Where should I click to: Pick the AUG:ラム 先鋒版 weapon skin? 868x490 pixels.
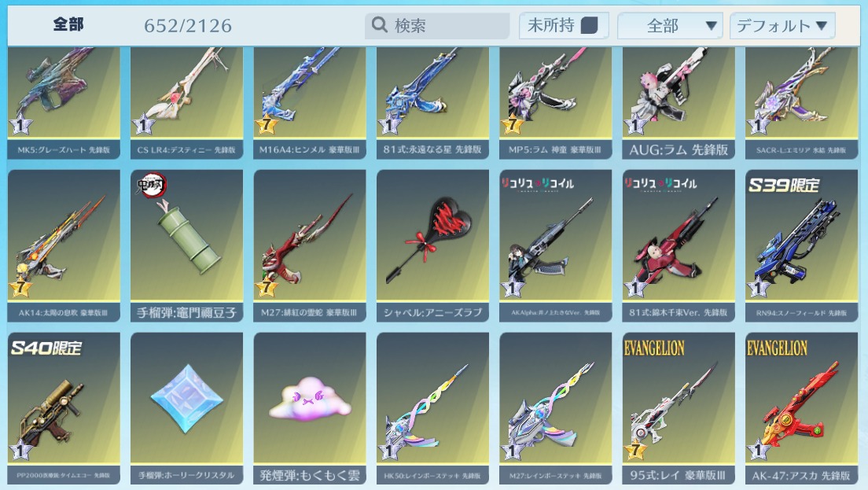point(678,103)
